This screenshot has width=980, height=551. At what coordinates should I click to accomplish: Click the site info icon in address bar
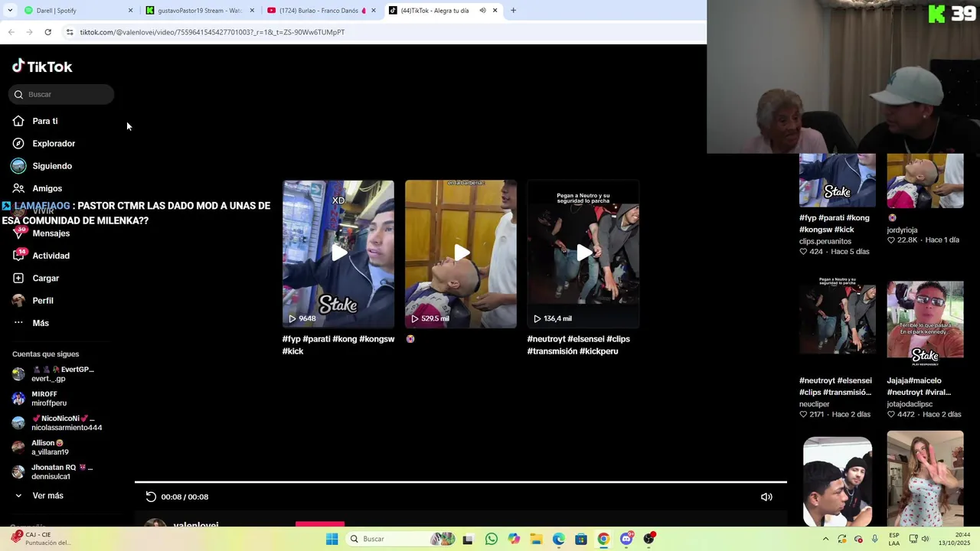(x=70, y=32)
